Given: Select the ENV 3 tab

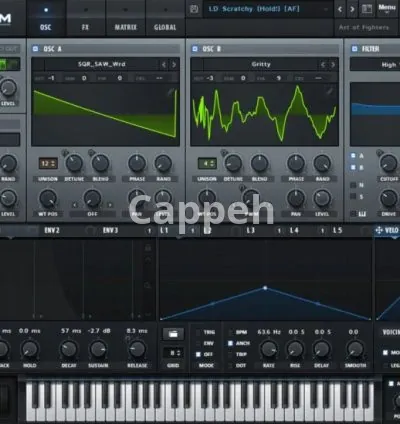Looking at the screenshot, I should [x=110, y=230].
